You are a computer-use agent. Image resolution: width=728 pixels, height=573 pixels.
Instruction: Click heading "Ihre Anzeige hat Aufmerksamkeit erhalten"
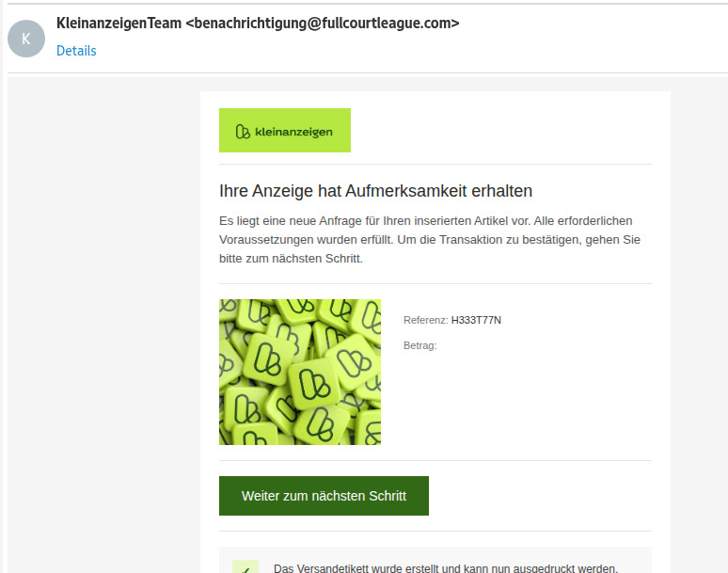375,191
